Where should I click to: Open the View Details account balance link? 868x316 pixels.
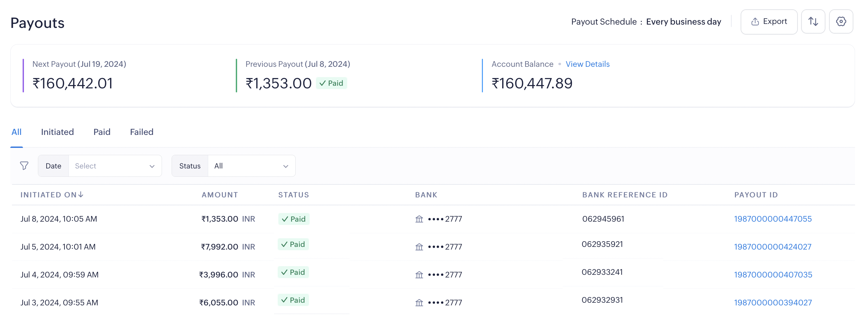[587, 64]
